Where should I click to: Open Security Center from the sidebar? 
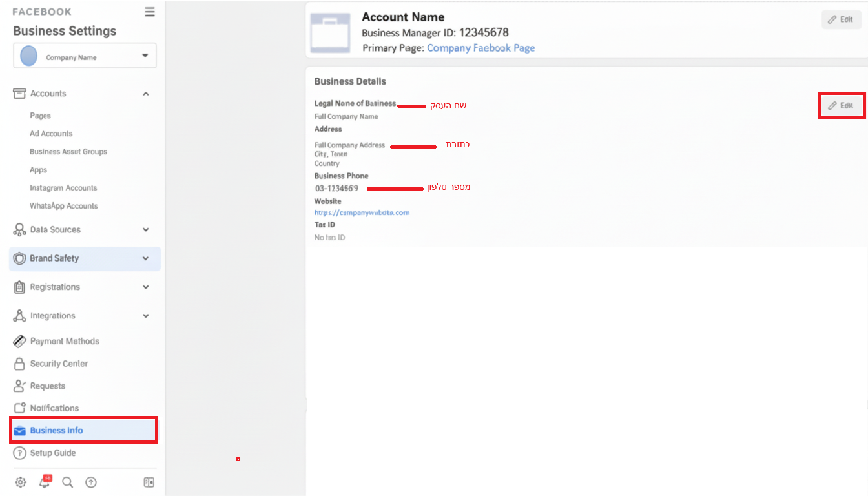pyautogui.click(x=58, y=364)
